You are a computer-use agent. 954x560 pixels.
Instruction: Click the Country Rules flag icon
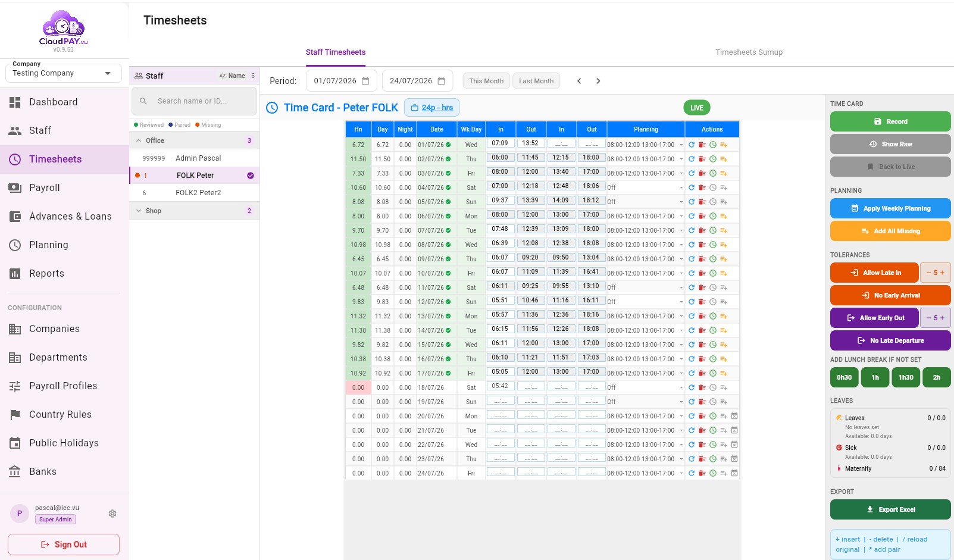click(15, 415)
